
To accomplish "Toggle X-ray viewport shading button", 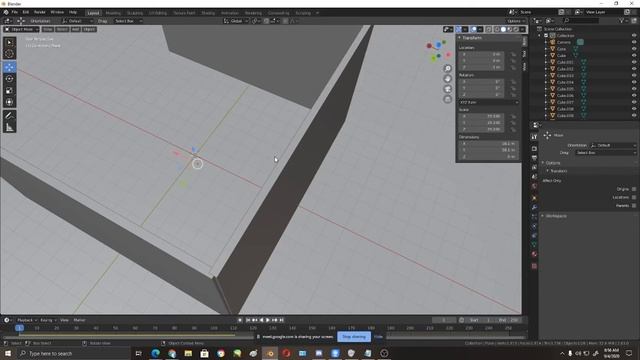I will [489, 29].
